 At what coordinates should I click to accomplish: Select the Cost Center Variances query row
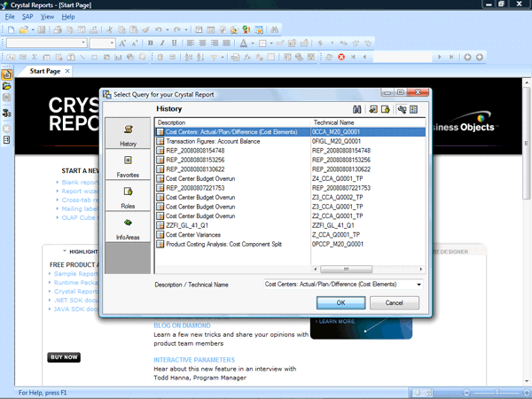191,235
